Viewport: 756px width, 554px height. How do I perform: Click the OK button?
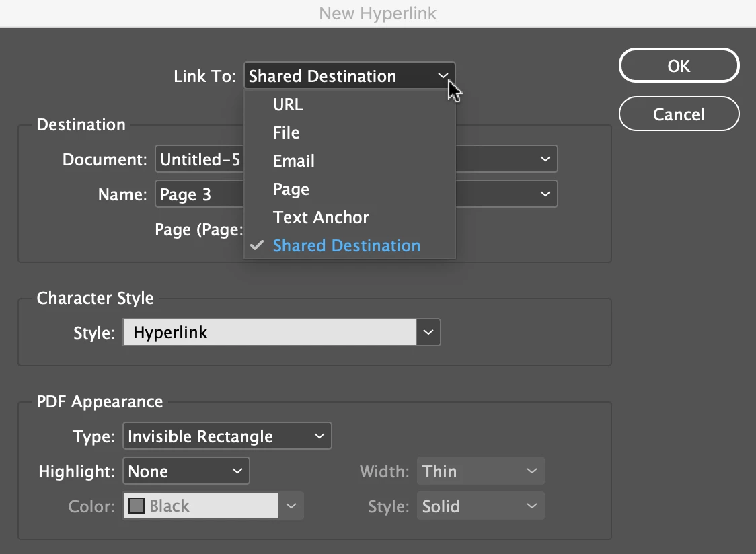click(x=679, y=66)
